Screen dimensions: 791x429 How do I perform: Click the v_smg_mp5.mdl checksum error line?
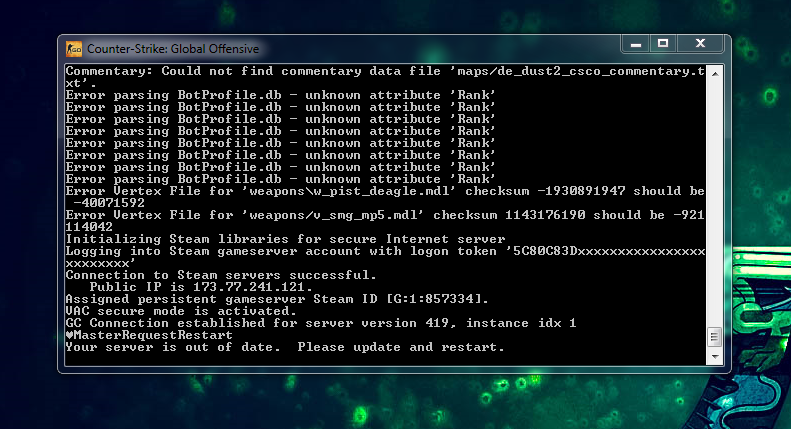pyautogui.click(x=385, y=221)
